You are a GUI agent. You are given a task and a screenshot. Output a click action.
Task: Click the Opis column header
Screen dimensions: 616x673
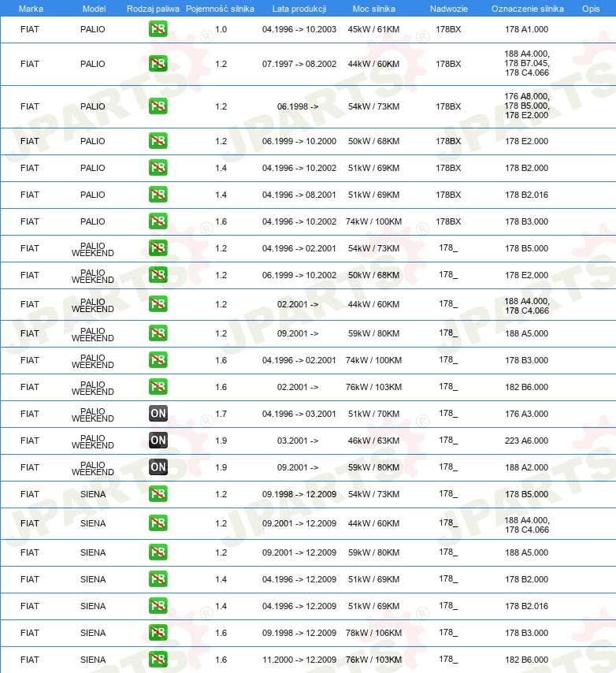pyautogui.click(x=591, y=9)
